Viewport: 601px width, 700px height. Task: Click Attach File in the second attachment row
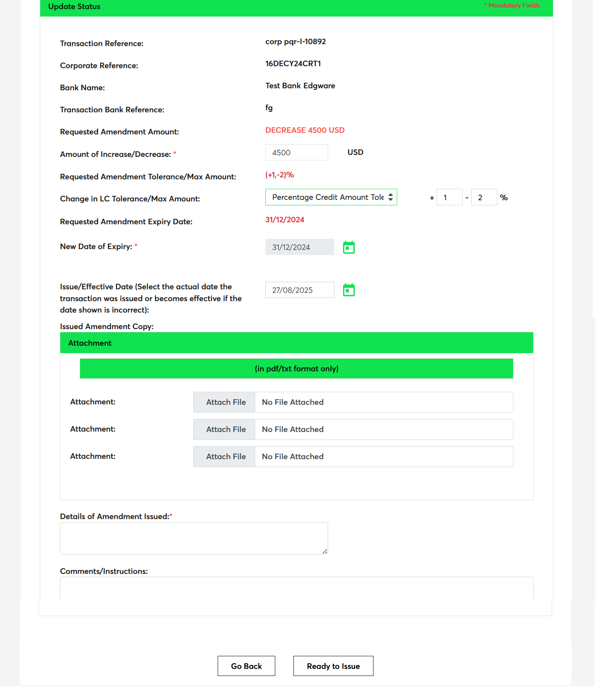point(224,429)
